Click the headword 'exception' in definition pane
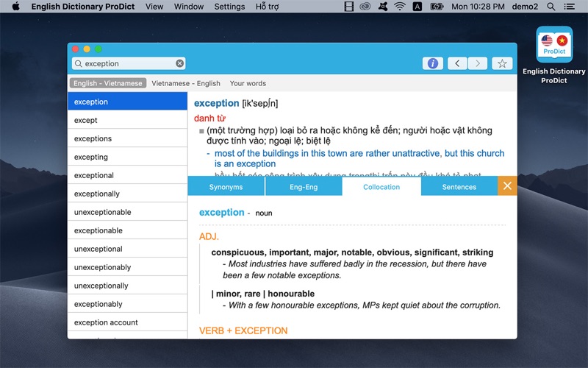Image resolution: width=588 pixels, height=368 pixels. (216, 103)
